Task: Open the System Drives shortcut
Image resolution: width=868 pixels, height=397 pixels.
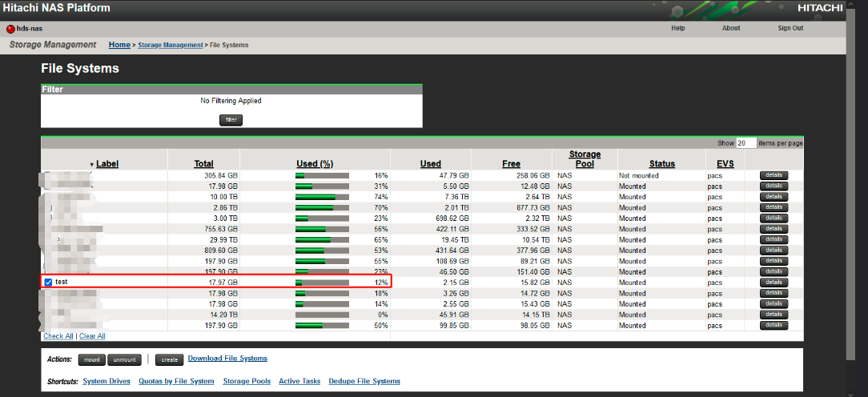Action: point(106,381)
